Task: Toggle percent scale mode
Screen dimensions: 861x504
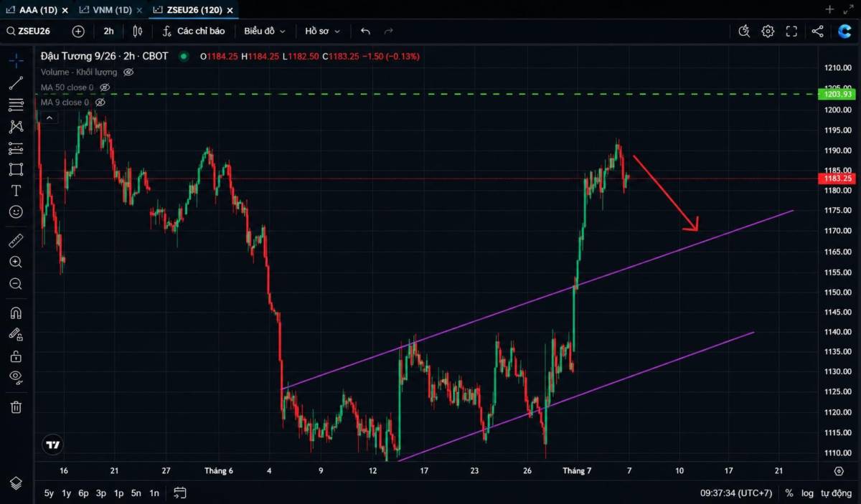Action: click(789, 493)
